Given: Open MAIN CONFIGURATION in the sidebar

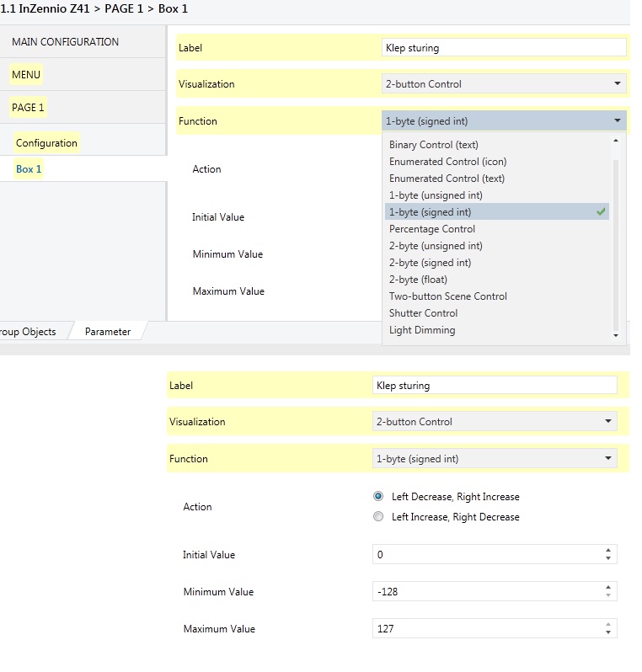Looking at the screenshot, I should (x=65, y=42).
